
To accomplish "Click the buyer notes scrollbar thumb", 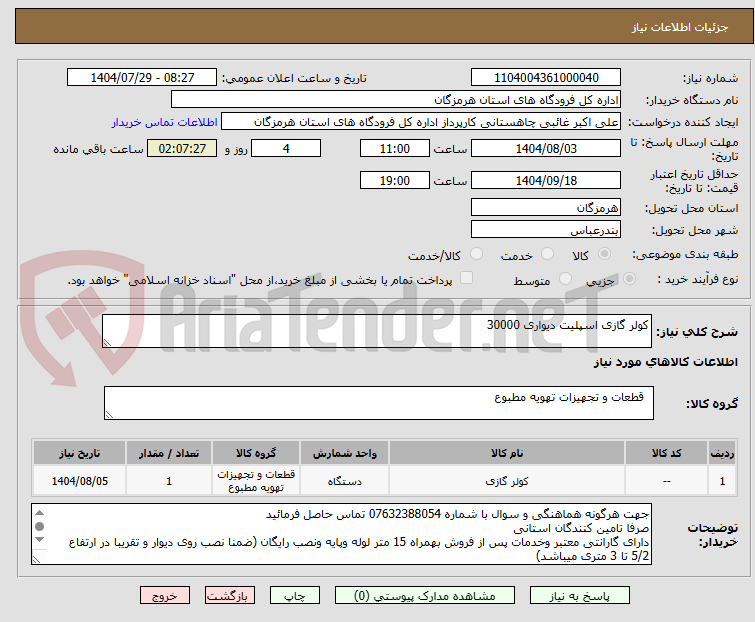I will pos(40,526).
